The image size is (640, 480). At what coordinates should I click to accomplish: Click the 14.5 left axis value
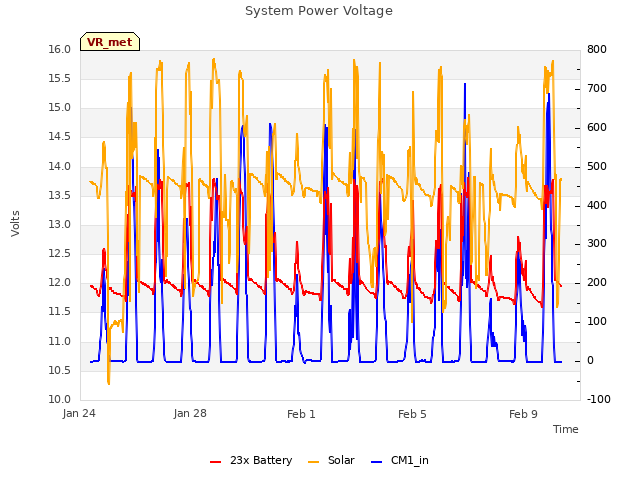pos(60,137)
